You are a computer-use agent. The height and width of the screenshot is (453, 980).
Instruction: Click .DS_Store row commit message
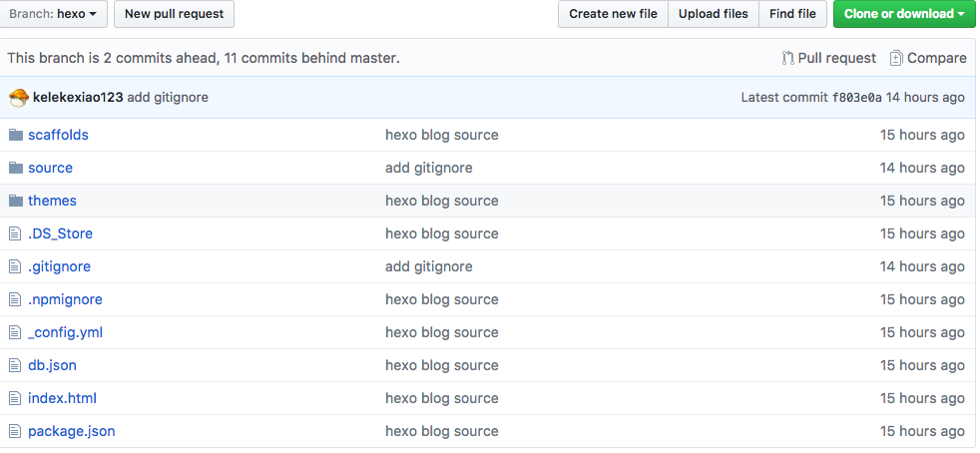[442, 233]
